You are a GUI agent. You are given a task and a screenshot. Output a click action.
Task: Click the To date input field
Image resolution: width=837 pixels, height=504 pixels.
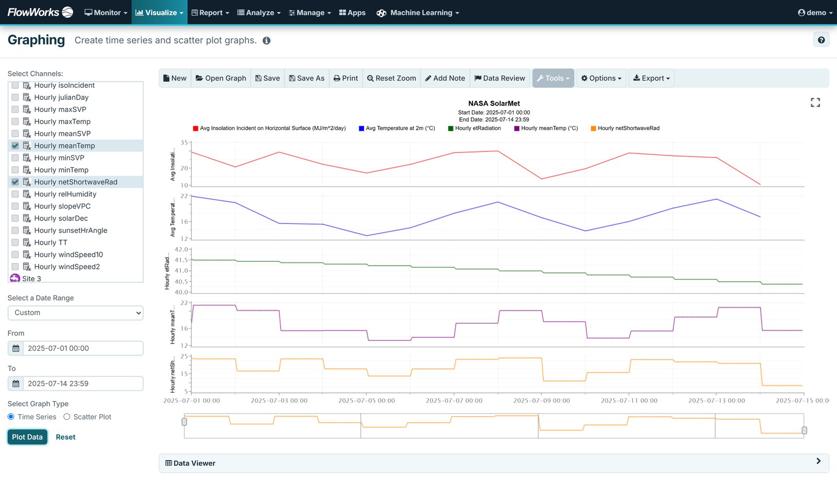[x=83, y=384]
